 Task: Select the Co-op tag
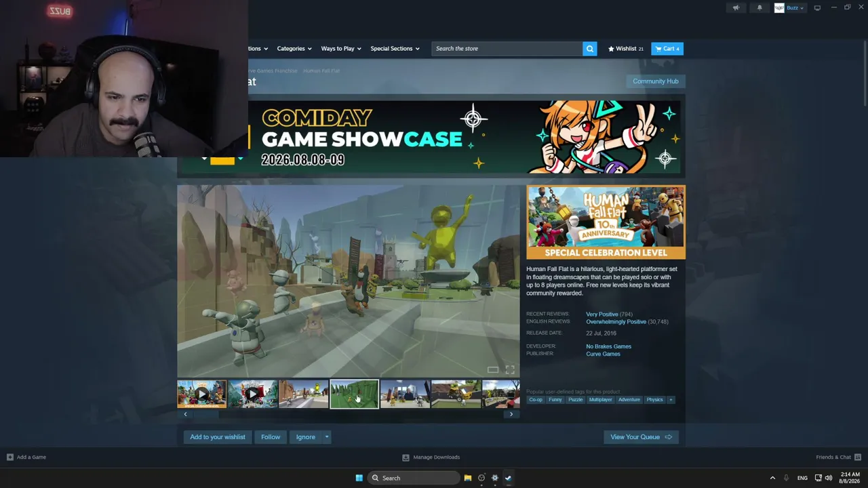536,400
